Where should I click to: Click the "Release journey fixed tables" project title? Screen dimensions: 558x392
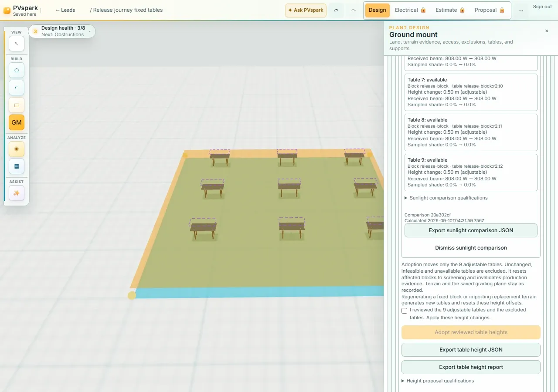128,10
